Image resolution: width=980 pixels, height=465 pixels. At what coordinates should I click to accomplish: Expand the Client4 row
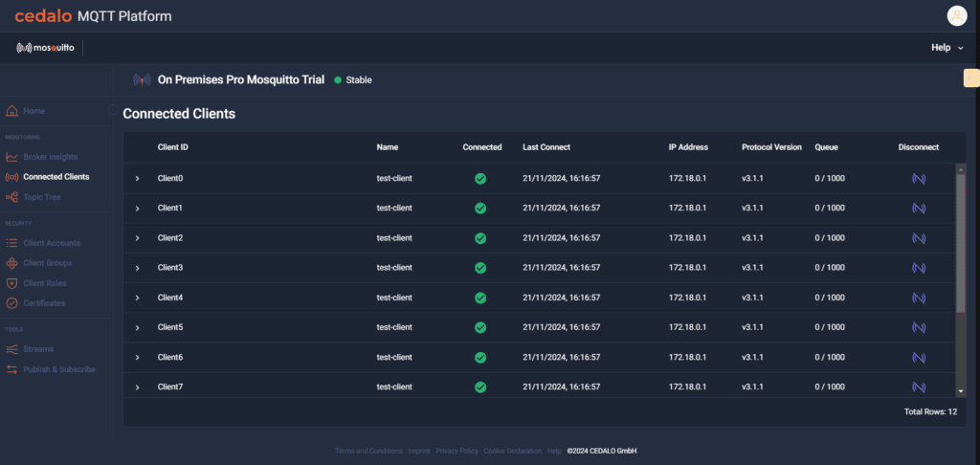point(138,299)
